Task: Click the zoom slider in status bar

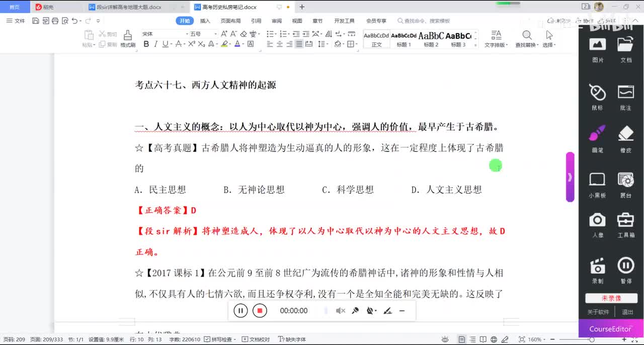Action: (x=592, y=339)
